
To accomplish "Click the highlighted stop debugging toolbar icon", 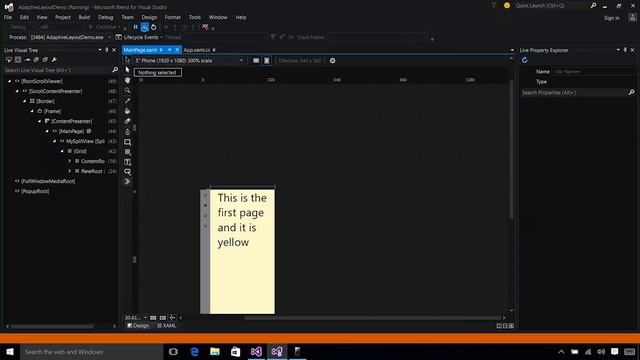I will 144,27.
